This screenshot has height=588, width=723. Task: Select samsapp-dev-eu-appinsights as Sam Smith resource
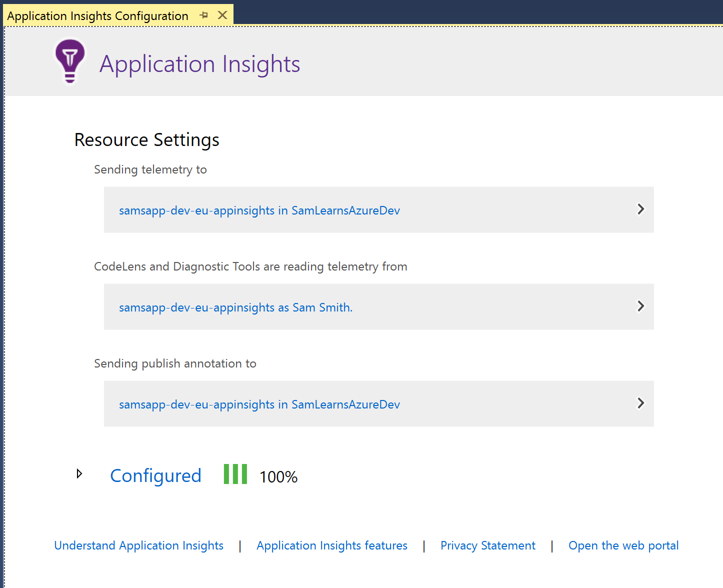coord(235,307)
